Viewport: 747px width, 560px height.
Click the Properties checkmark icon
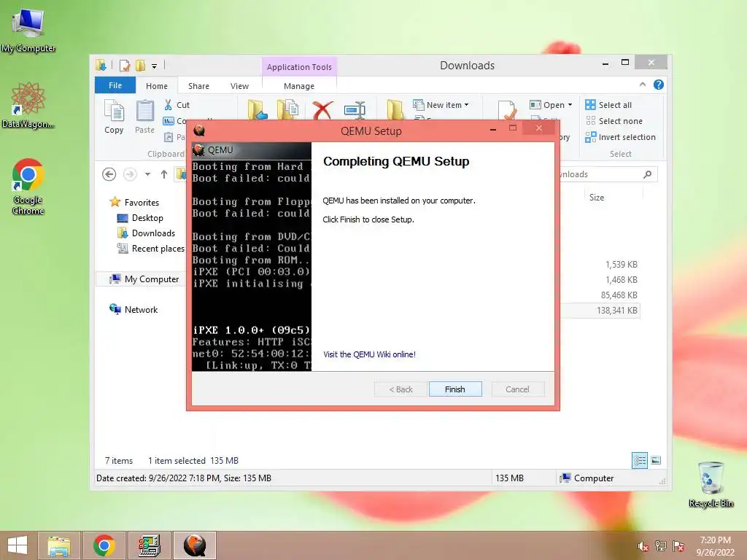coord(507,111)
